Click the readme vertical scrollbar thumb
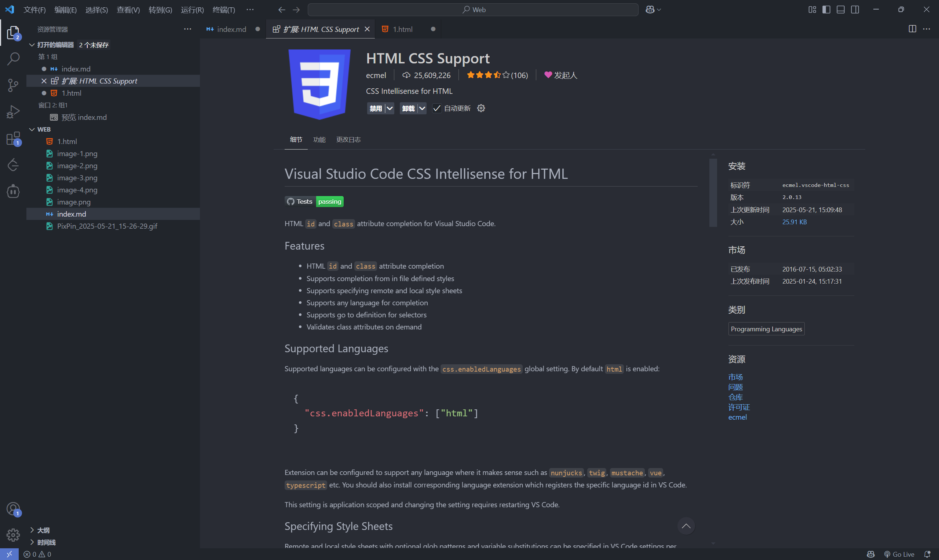Image resolution: width=939 pixels, height=560 pixels. click(x=713, y=193)
